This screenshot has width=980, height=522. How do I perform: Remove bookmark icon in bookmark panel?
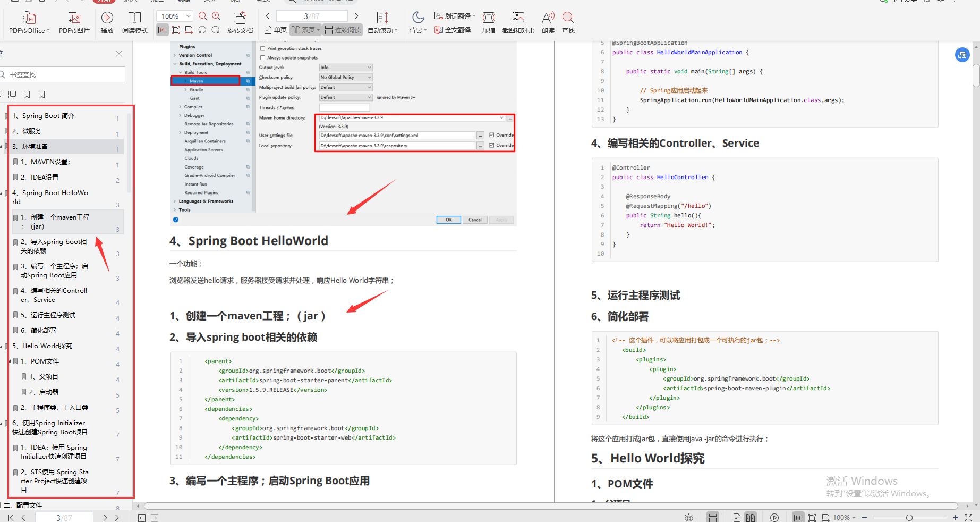tap(41, 95)
